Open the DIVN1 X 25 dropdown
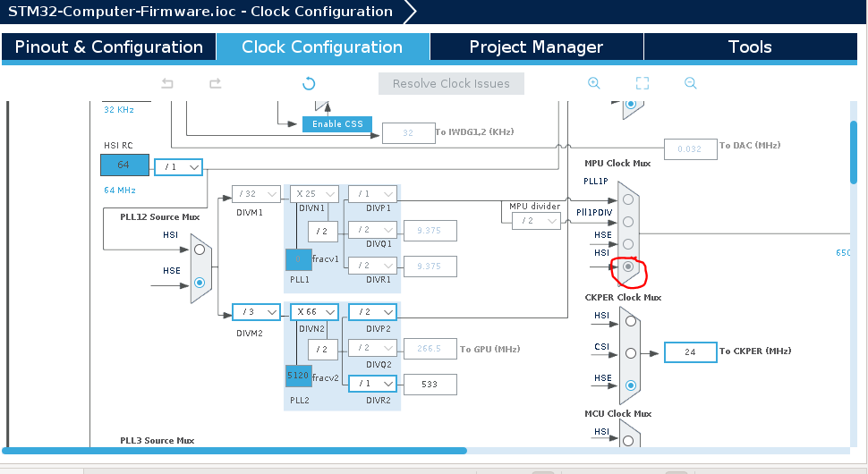 tap(314, 194)
